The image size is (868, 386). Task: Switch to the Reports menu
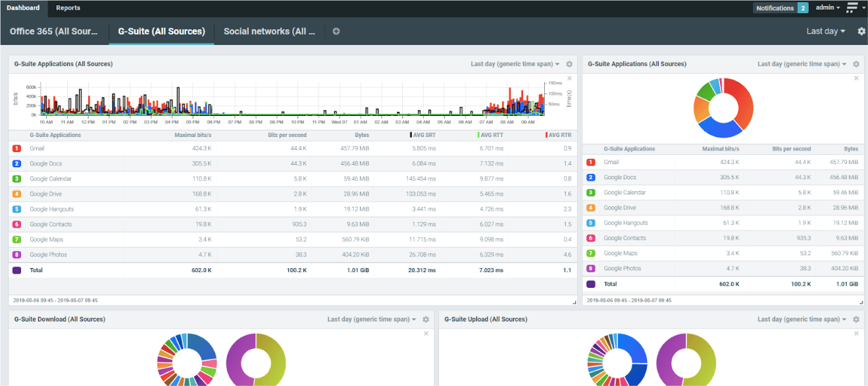(x=68, y=8)
